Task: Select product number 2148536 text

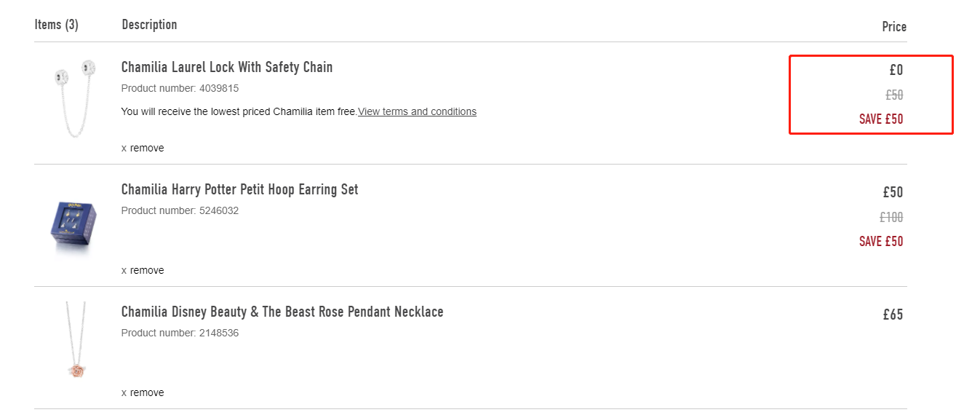Action: [x=180, y=333]
